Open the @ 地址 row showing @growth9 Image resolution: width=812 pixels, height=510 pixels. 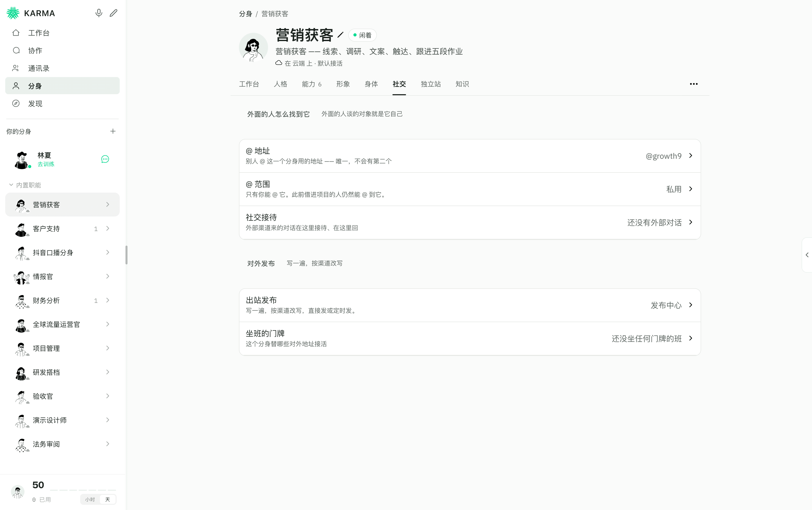tap(470, 156)
